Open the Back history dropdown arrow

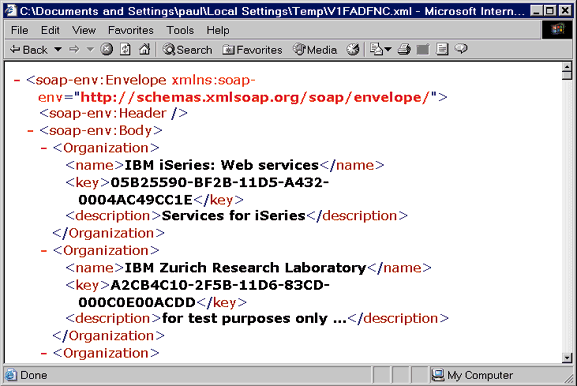58,49
